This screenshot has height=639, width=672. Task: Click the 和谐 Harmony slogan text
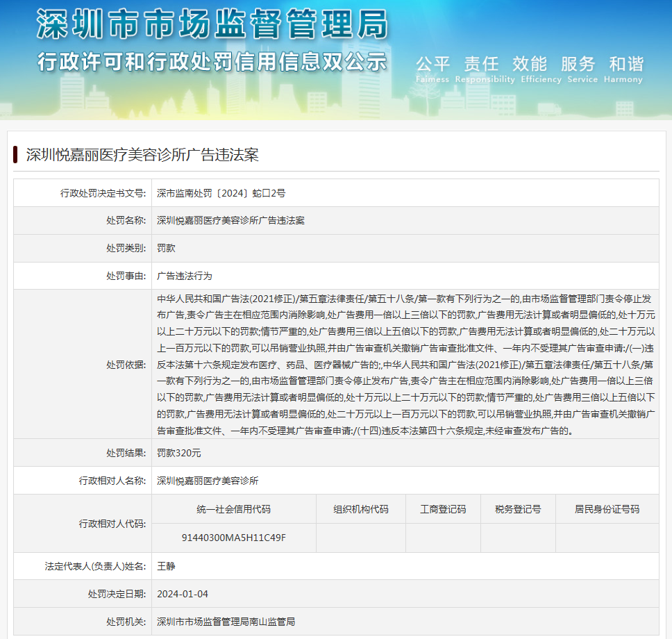(x=623, y=69)
